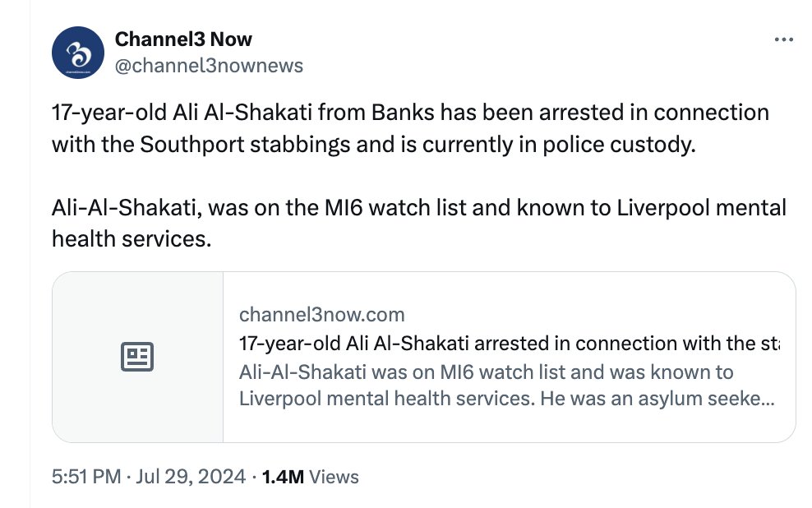Image resolution: width=812 pixels, height=508 pixels.
Task: Click the Channel3 Now profile avatar
Action: coord(78,53)
